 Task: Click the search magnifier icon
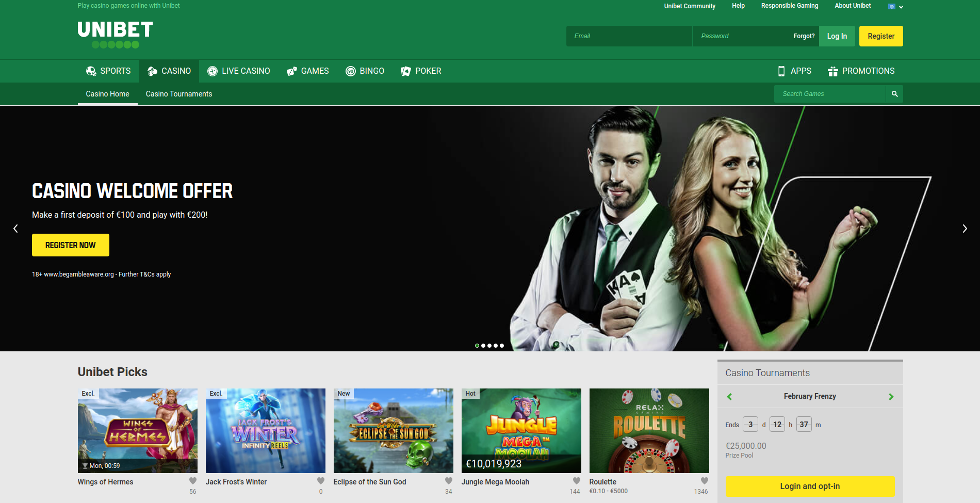(x=894, y=94)
